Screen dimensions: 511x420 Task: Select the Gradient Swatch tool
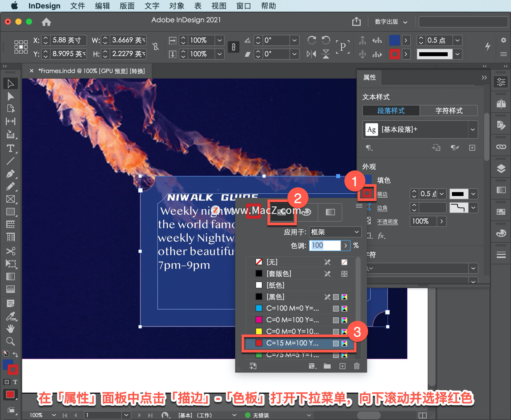tap(10, 276)
